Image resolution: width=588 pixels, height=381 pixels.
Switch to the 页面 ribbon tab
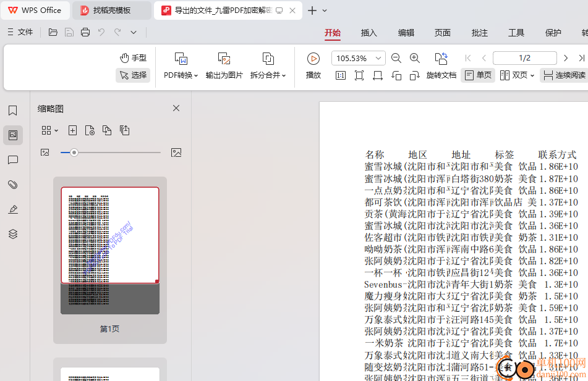click(x=443, y=33)
